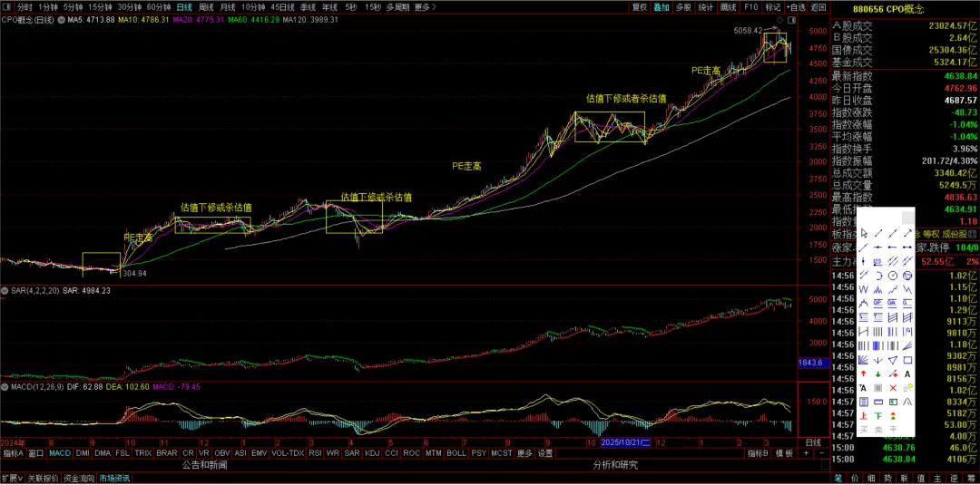Viewport: 980px width, 485px height.
Task: Switch to 日线 daily period
Action: click(184, 7)
